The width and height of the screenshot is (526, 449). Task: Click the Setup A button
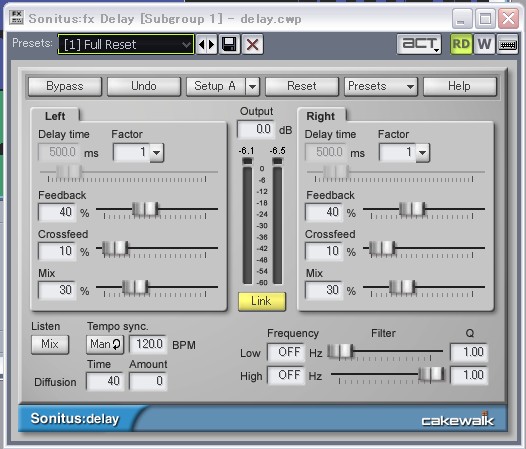(x=216, y=86)
